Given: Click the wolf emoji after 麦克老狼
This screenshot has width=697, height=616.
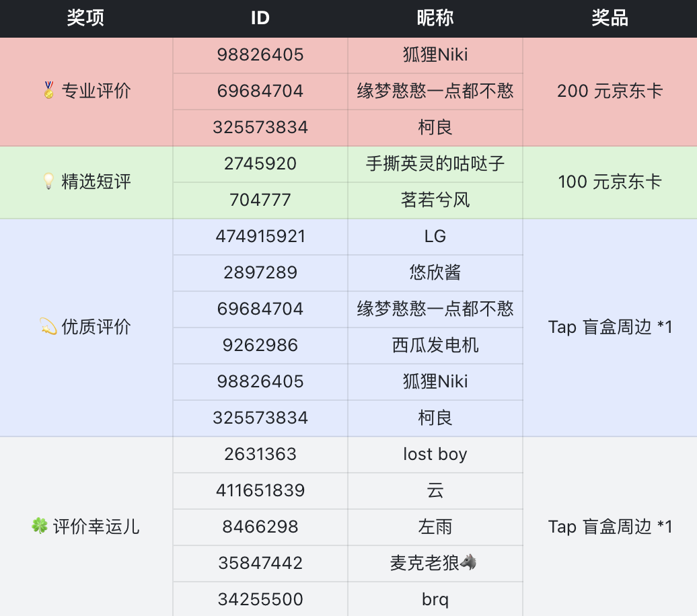Looking at the screenshot, I should [468, 563].
